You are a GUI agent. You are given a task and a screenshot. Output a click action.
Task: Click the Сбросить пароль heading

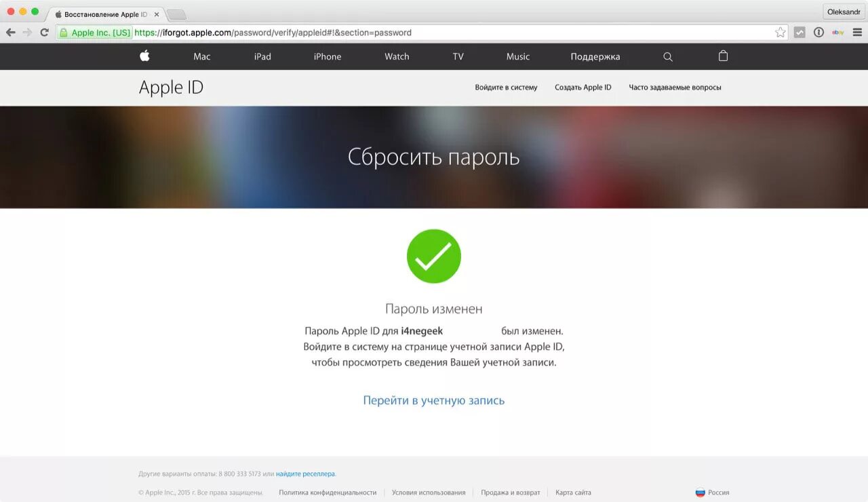pos(434,157)
